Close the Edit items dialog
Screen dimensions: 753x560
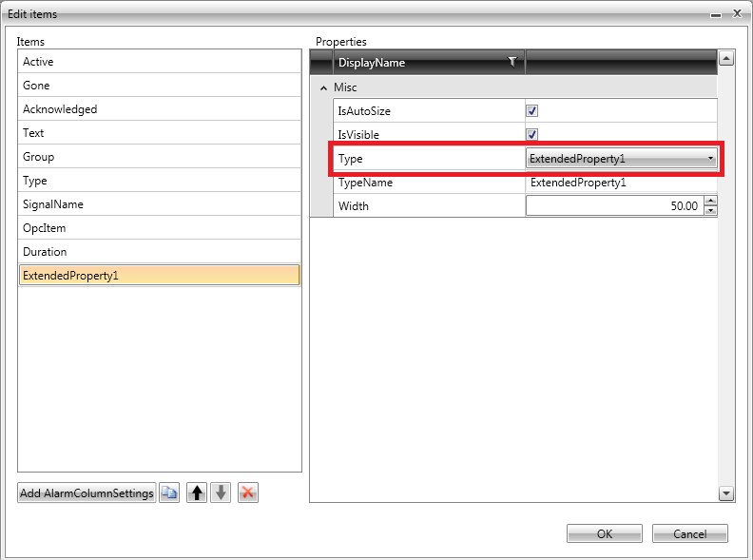(737, 14)
